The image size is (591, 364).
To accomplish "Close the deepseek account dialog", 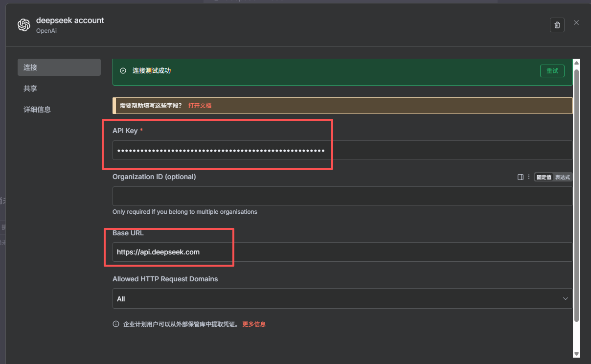I will tap(576, 23).
